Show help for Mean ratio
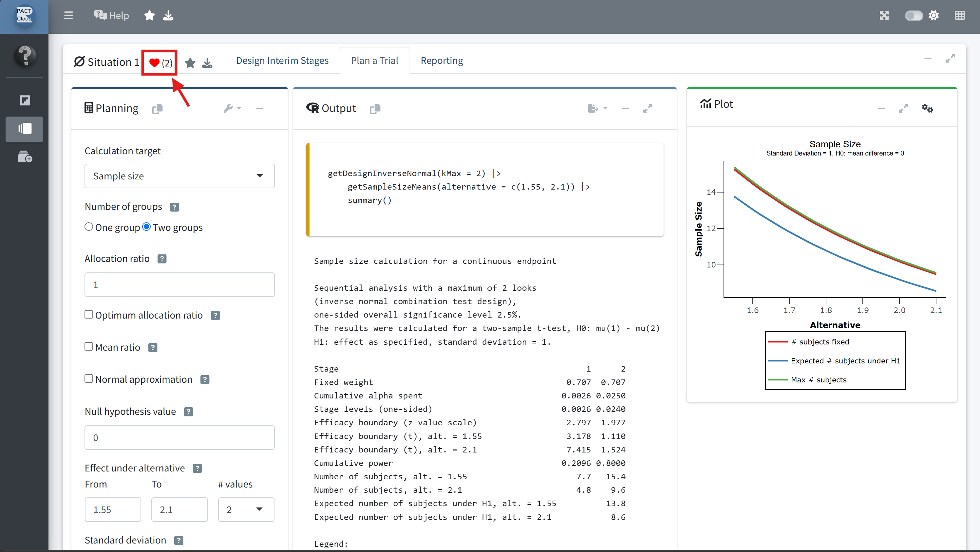 click(153, 348)
